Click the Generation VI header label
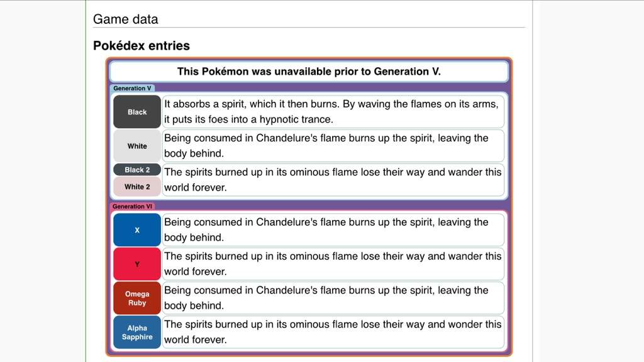 (132, 206)
